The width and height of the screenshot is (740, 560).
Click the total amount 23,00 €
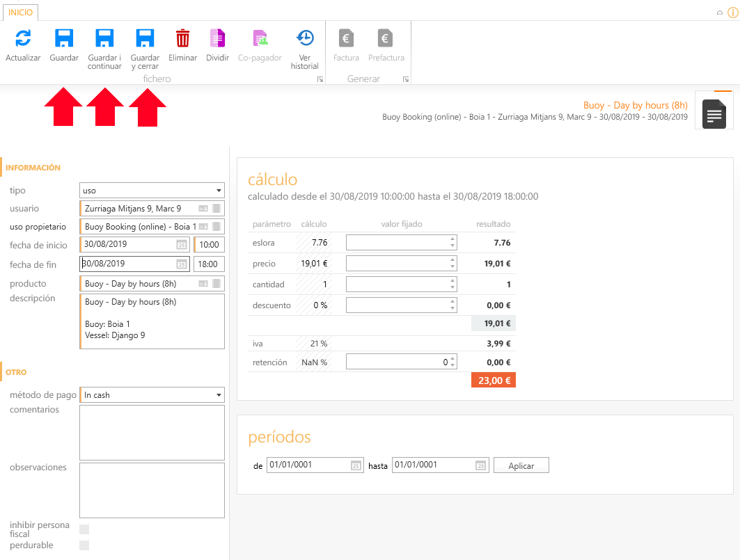(x=494, y=381)
